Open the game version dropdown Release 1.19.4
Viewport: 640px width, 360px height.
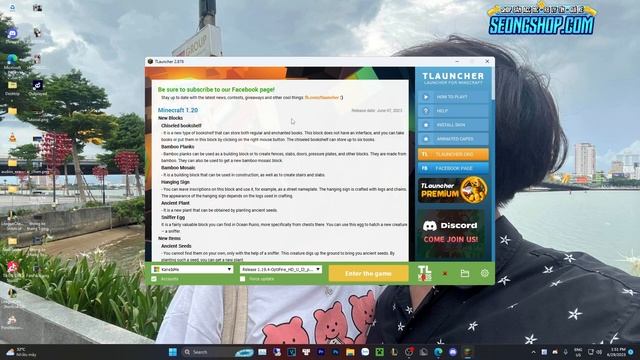[x=281, y=269]
